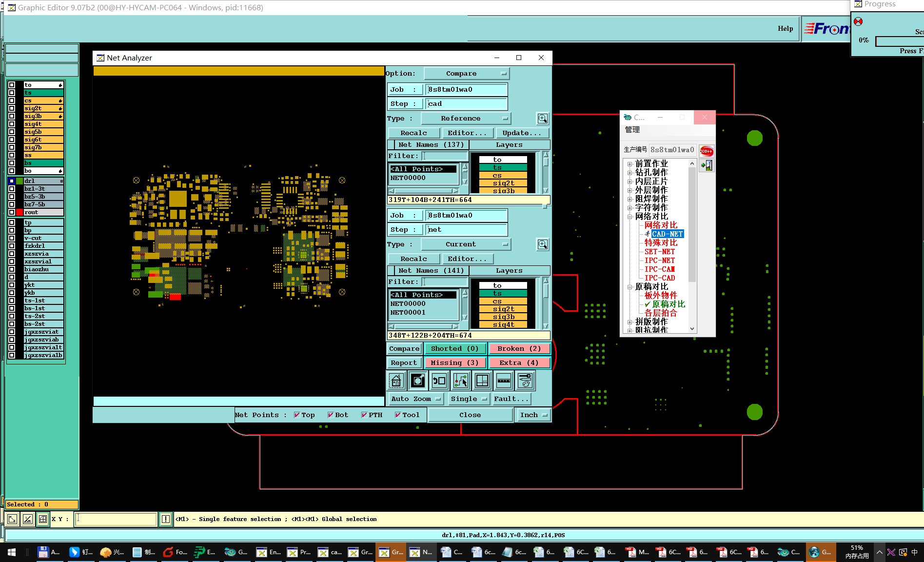Open the Inch units dropdown
Viewport: 924px width, 562px height.
(x=533, y=415)
